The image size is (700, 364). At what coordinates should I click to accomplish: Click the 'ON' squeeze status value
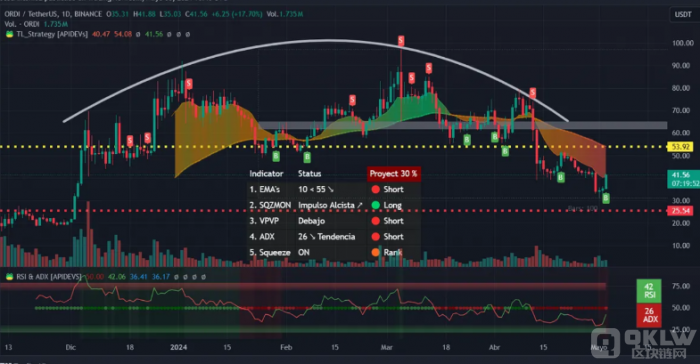point(304,253)
